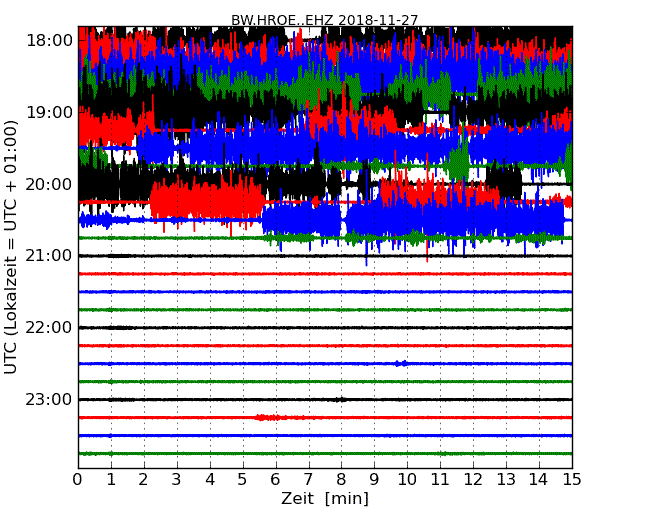Select the x-axis tick label 15
650x520 pixels.
pyautogui.click(x=572, y=479)
